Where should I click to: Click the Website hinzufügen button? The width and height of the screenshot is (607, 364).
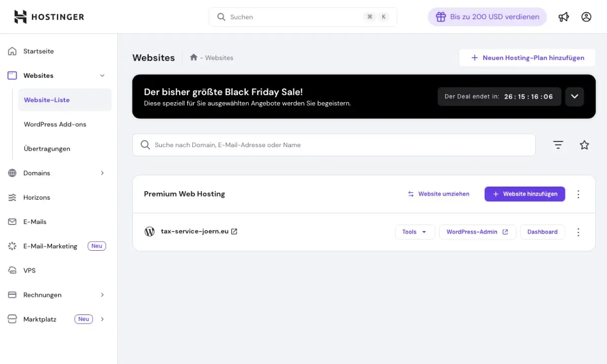pos(525,194)
